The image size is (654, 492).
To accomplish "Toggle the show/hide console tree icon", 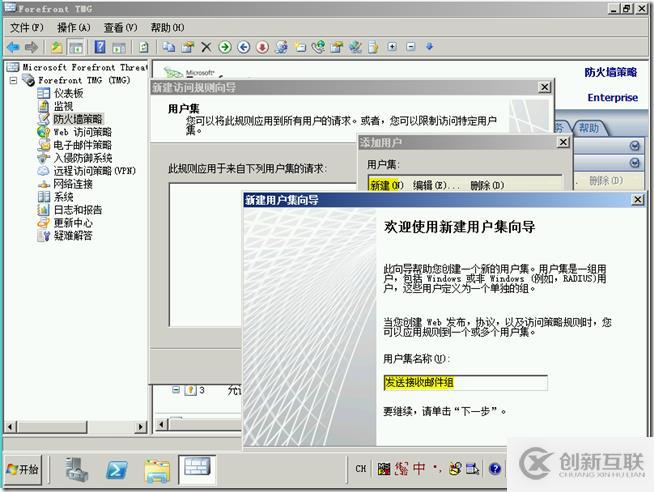I will point(76,47).
